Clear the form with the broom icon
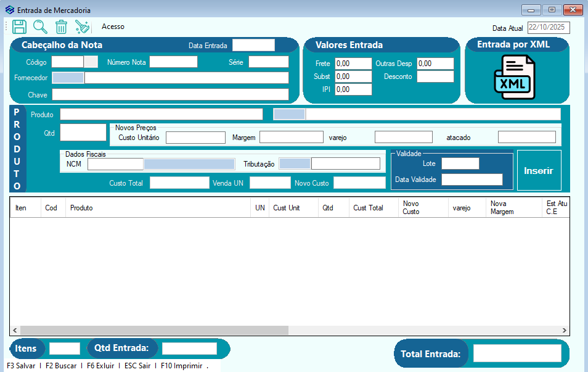The height and width of the screenshot is (372, 588). [x=83, y=27]
